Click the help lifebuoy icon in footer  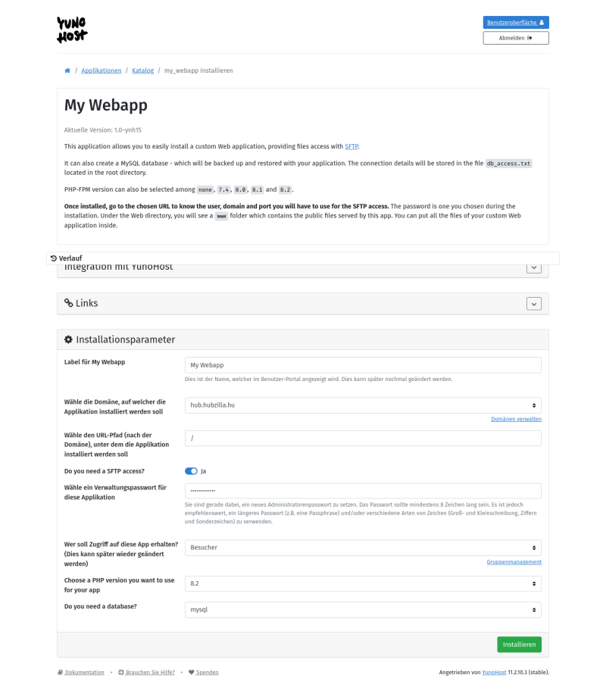pyautogui.click(x=120, y=672)
